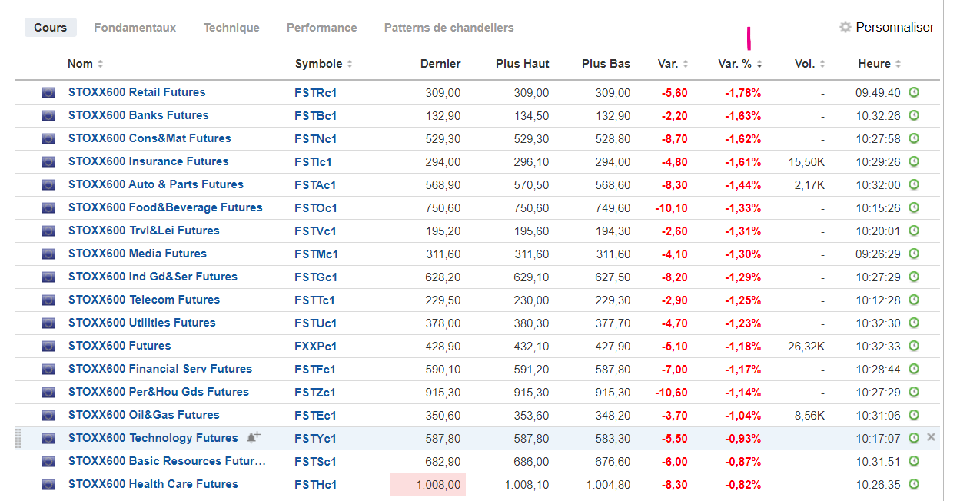This screenshot has height=501, width=980.
Task: Click the green clock icon for Insurance Futures
Action: (914, 161)
